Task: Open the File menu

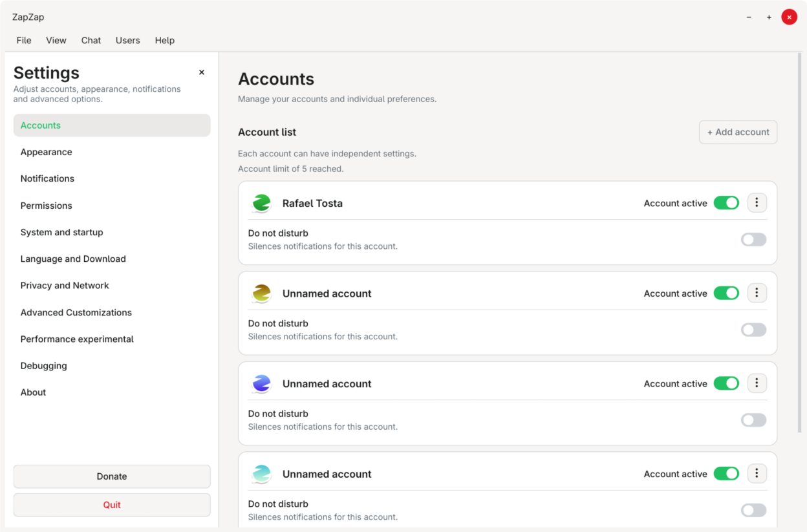Action: tap(24, 40)
